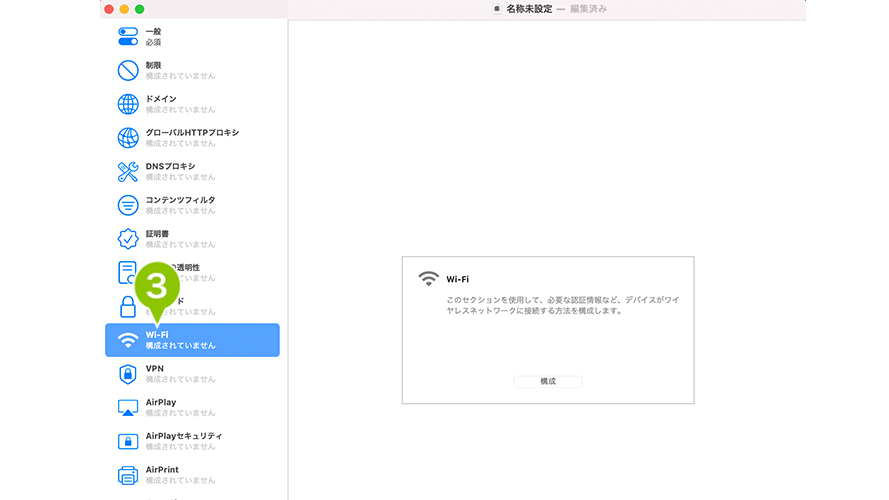Open the ドメイン payload section

[192, 104]
